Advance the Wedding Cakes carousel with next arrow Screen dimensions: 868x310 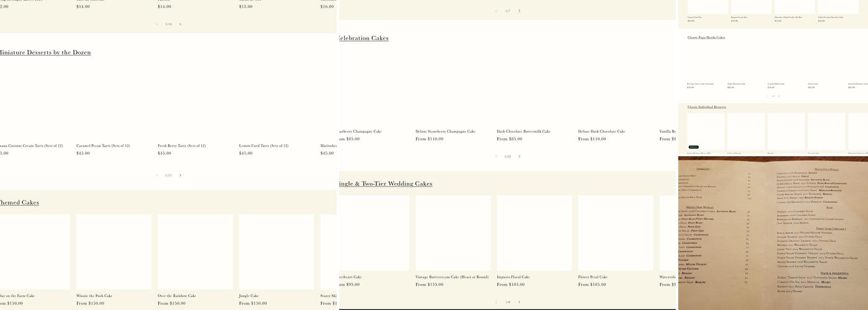pyautogui.click(x=520, y=302)
